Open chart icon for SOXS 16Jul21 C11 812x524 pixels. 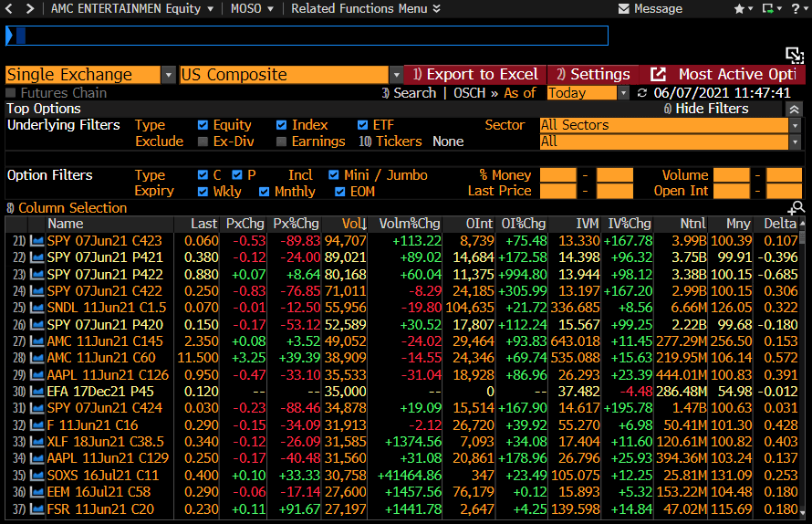(36, 476)
